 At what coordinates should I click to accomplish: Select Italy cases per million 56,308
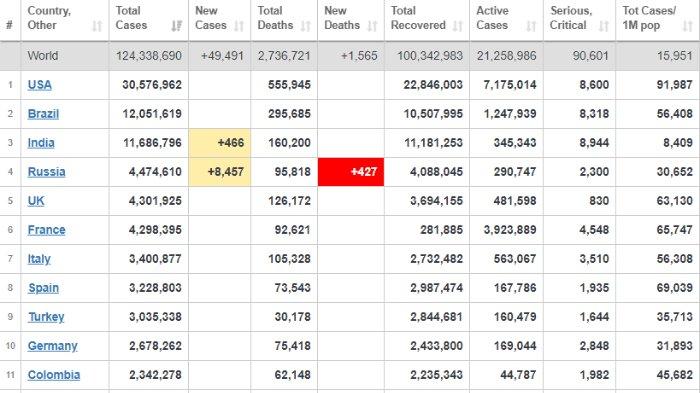click(675, 259)
